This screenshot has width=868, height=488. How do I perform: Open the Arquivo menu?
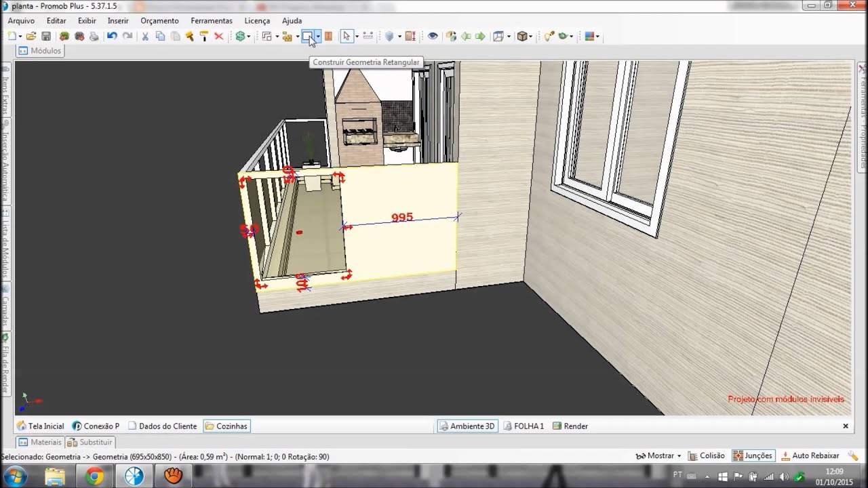point(22,21)
